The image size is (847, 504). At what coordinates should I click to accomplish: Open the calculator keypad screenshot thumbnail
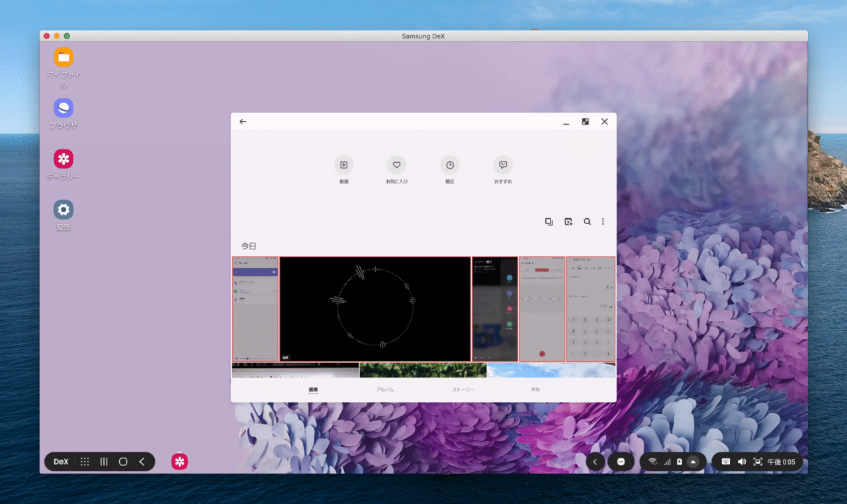coord(591,310)
